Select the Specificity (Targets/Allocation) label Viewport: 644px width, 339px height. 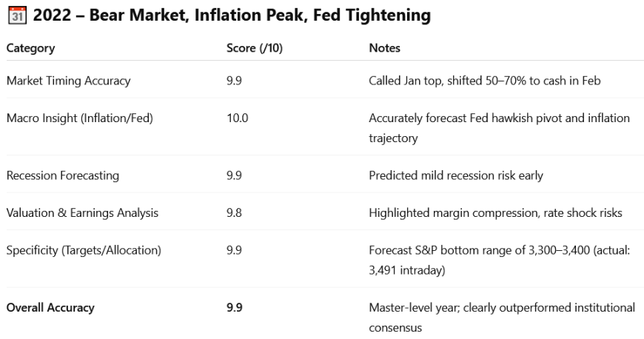point(84,250)
